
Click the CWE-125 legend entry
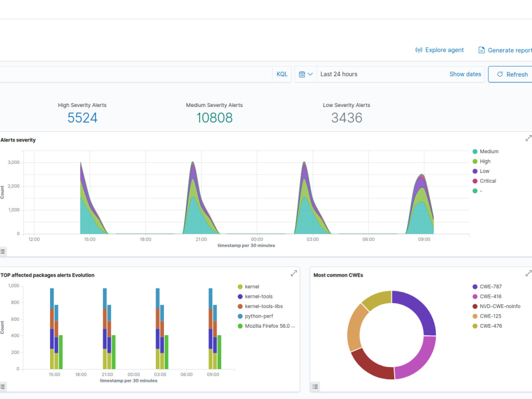pos(487,316)
